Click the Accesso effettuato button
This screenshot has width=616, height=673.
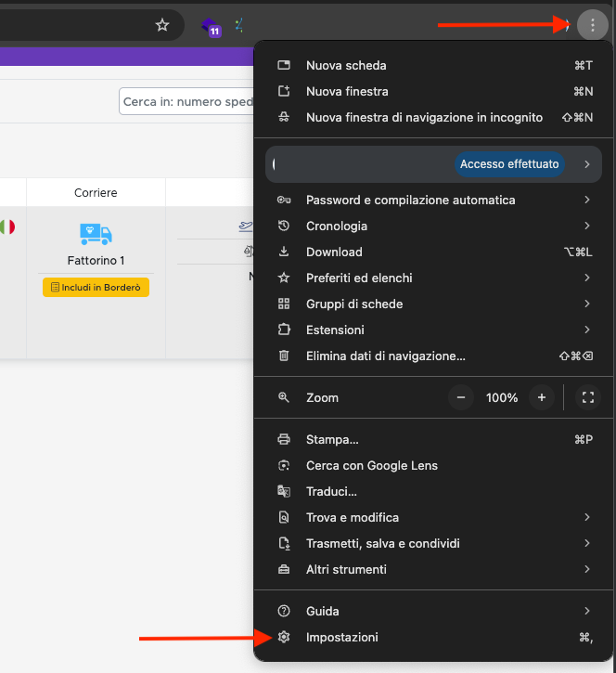[x=509, y=164]
